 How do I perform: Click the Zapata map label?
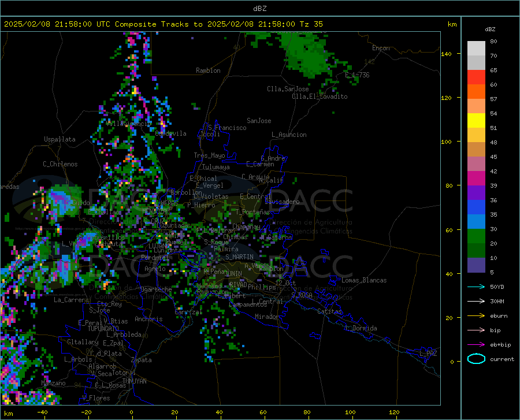[142, 360]
